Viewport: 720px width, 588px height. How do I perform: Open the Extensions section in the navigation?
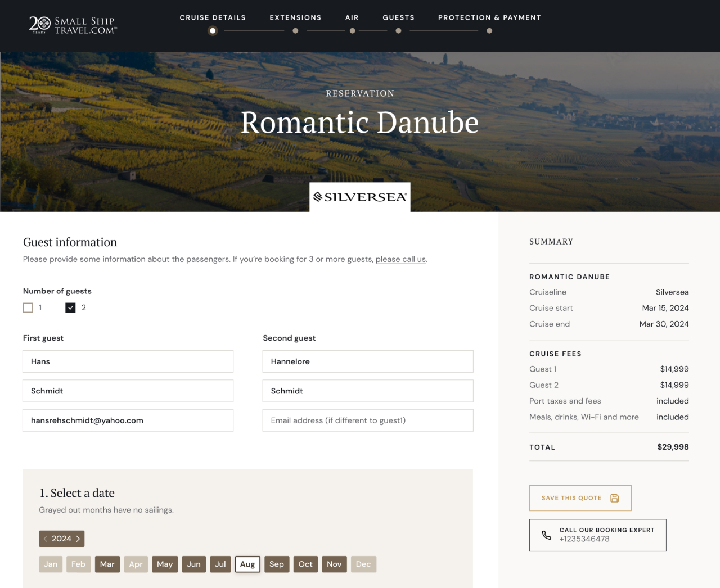pos(295,17)
